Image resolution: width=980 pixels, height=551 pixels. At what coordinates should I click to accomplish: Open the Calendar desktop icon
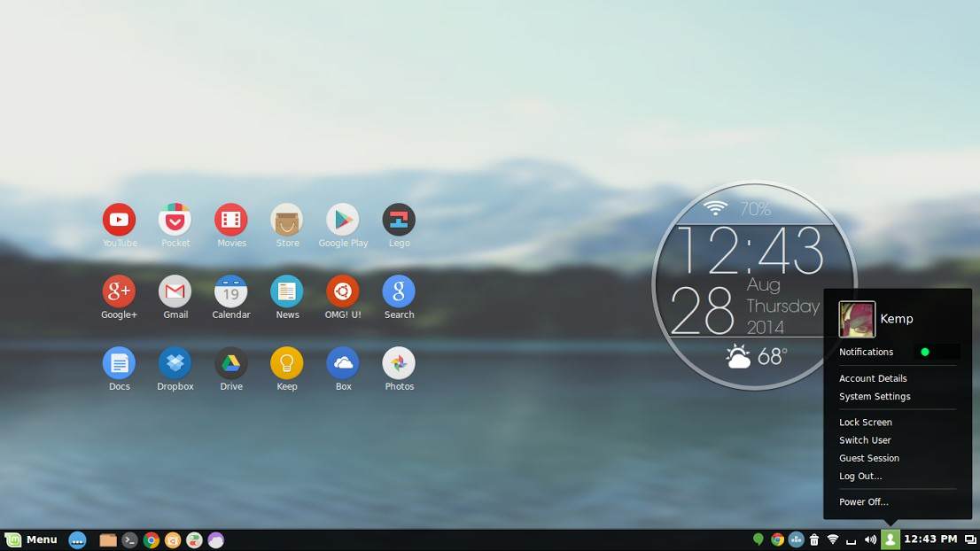point(230,291)
